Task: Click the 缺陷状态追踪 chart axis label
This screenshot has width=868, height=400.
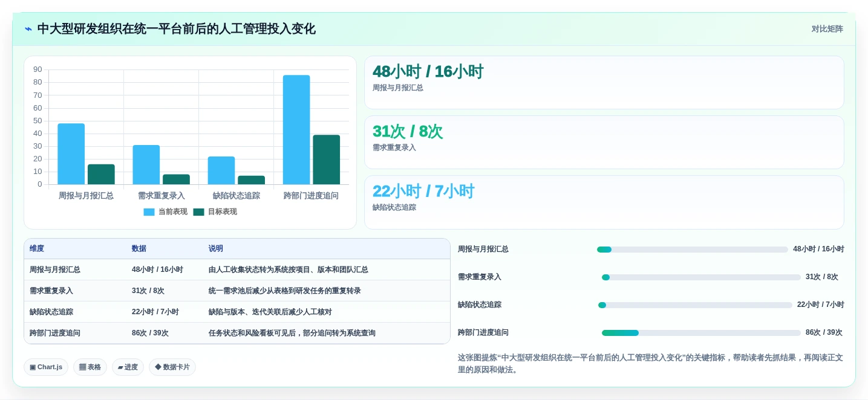Action: (237, 196)
